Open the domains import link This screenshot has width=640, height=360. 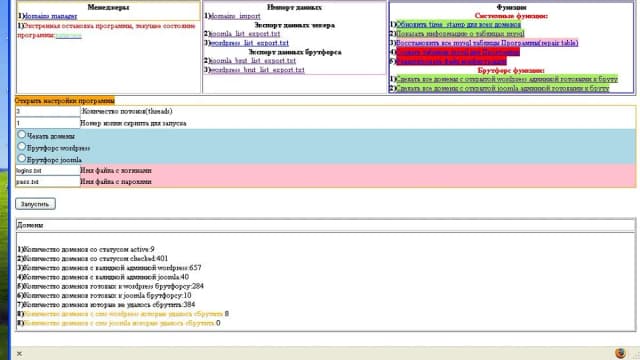(236, 16)
